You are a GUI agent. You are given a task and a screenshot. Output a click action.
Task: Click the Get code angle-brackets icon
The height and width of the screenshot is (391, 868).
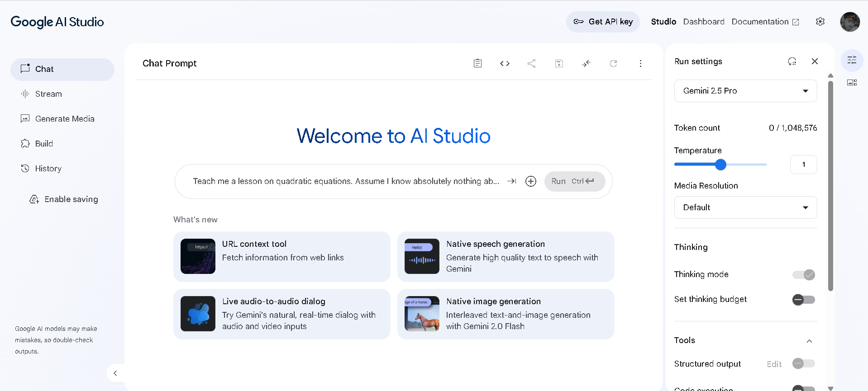click(505, 63)
